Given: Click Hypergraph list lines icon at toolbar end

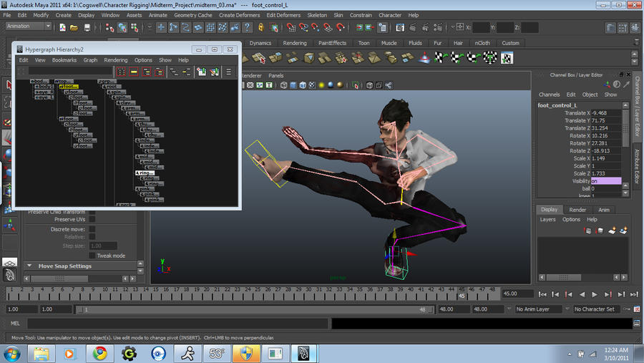Looking at the screenshot, I should [x=228, y=72].
